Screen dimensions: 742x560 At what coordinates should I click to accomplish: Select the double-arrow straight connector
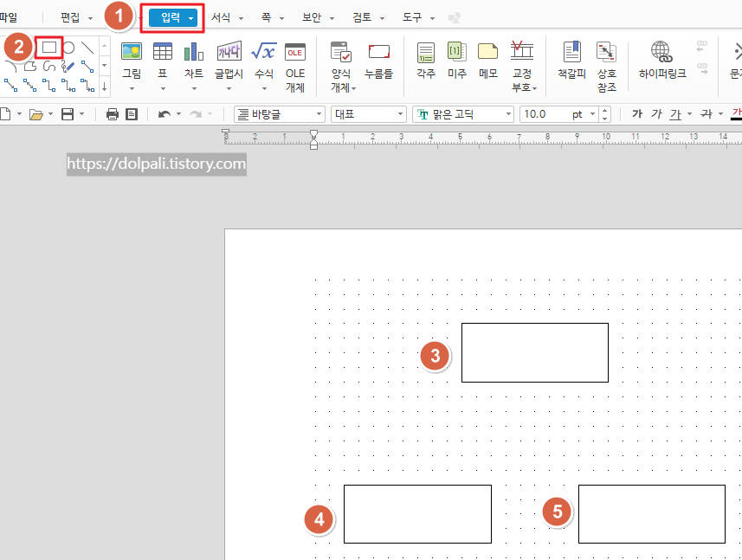[29, 85]
